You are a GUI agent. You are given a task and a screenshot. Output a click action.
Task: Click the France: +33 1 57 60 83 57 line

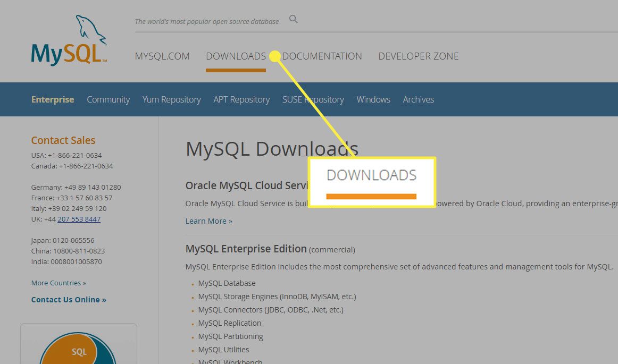click(72, 198)
